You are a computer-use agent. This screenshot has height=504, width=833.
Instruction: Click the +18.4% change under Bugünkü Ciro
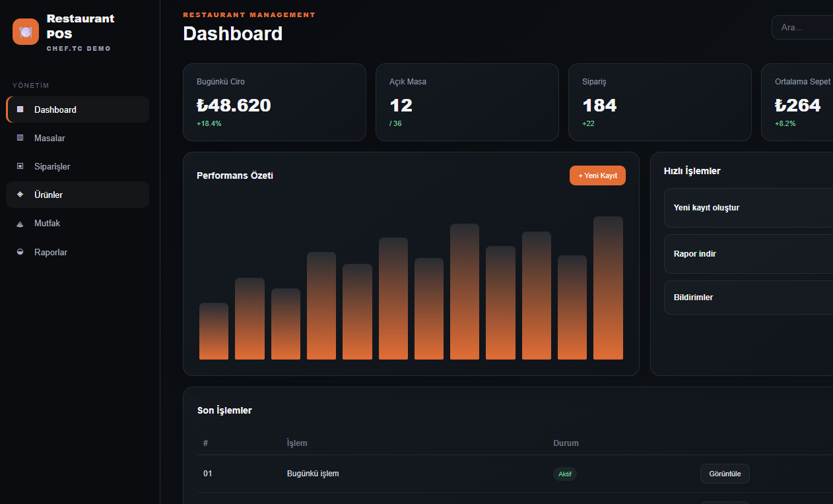(209, 123)
